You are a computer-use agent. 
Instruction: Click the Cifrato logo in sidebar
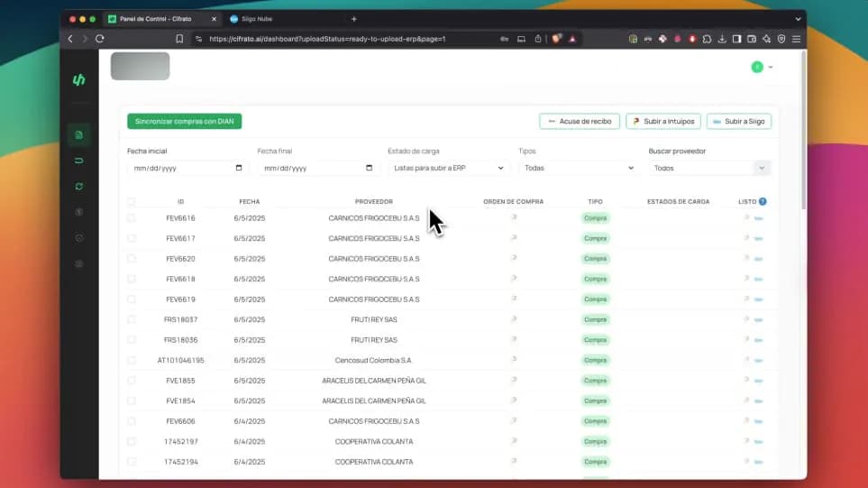tap(78, 80)
